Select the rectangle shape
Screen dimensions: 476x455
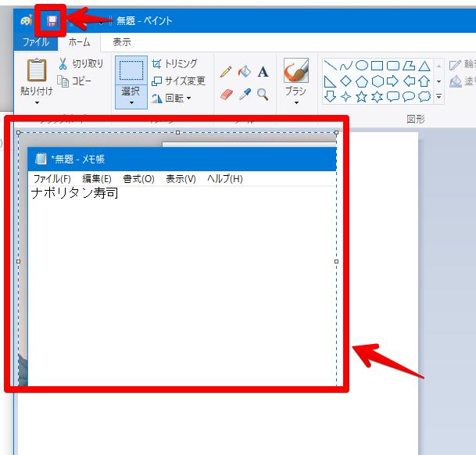pyautogui.click(x=377, y=66)
